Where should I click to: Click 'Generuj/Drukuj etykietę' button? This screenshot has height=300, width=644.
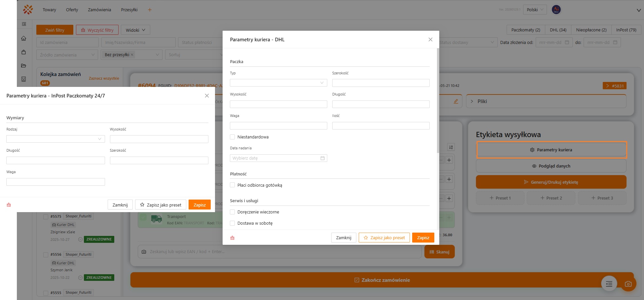pos(551,182)
